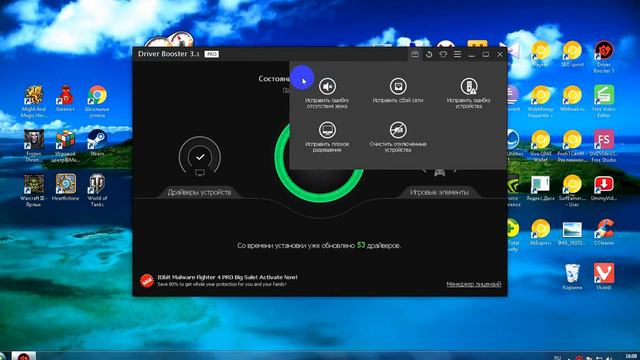Close the Driver Booster window

(x=500, y=54)
